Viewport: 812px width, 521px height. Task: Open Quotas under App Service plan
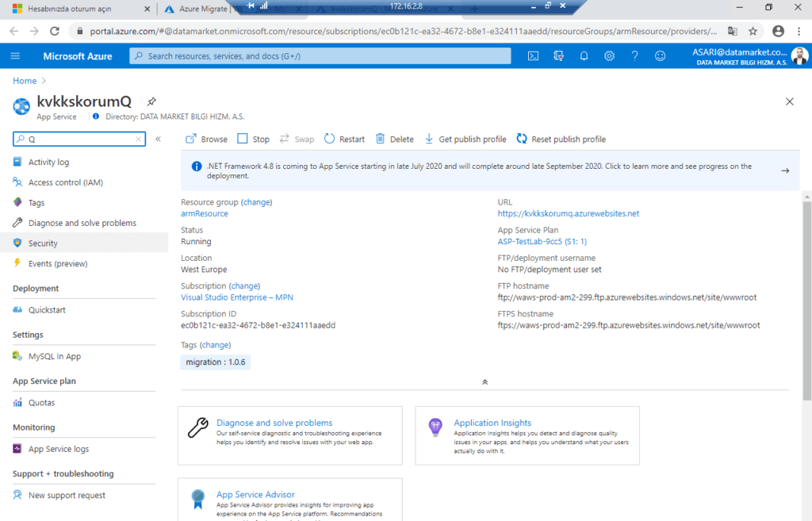[x=41, y=402]
